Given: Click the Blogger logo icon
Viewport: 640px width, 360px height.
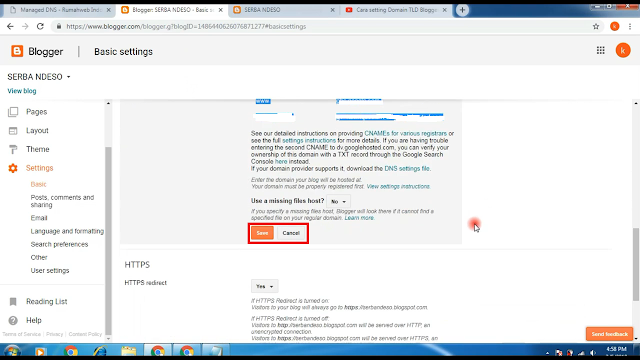Looking at the screenshot, I should pos(17,51).
